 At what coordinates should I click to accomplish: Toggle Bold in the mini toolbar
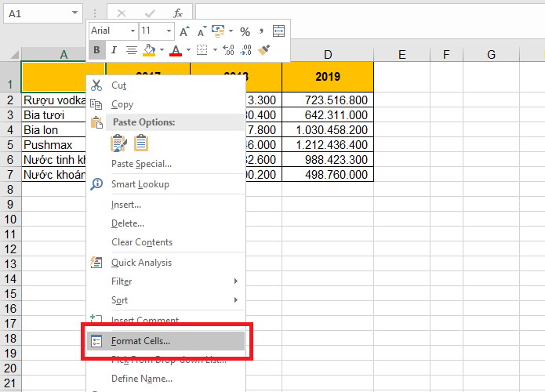point(96,50)
